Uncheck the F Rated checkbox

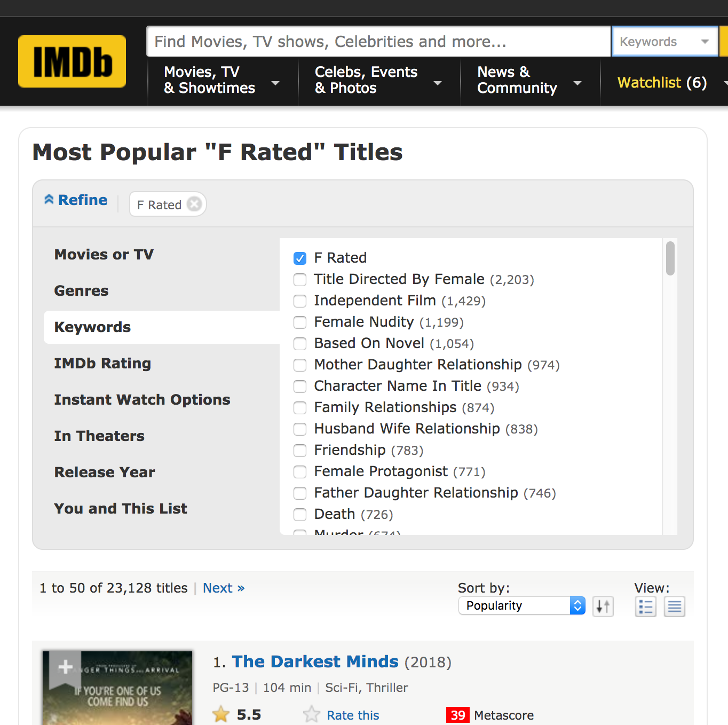[x=300, y=258]
